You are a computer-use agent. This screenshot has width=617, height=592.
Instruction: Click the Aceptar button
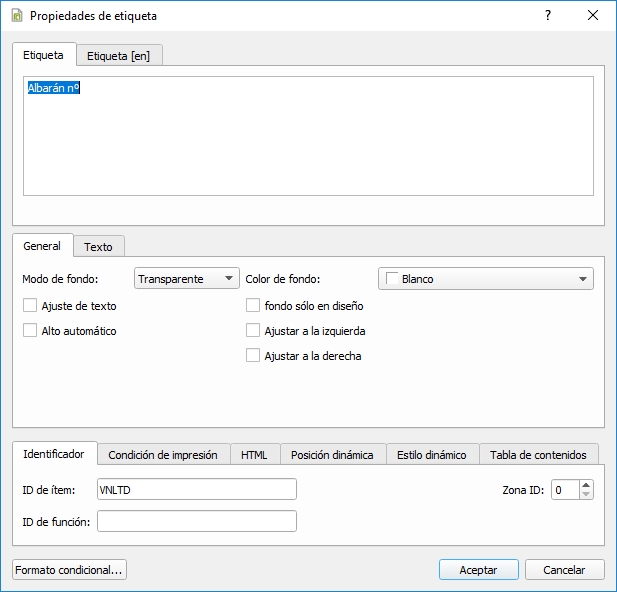(478, 570)
